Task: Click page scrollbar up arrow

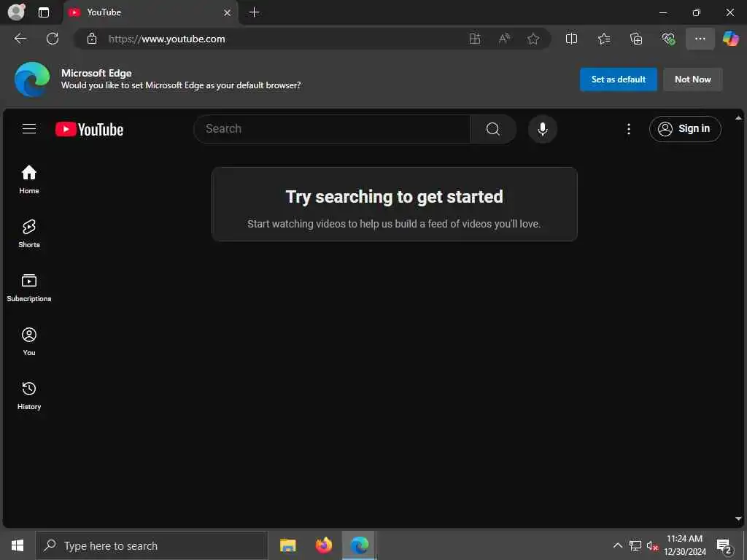Action: pyautogui.click(x=738, y=117)
